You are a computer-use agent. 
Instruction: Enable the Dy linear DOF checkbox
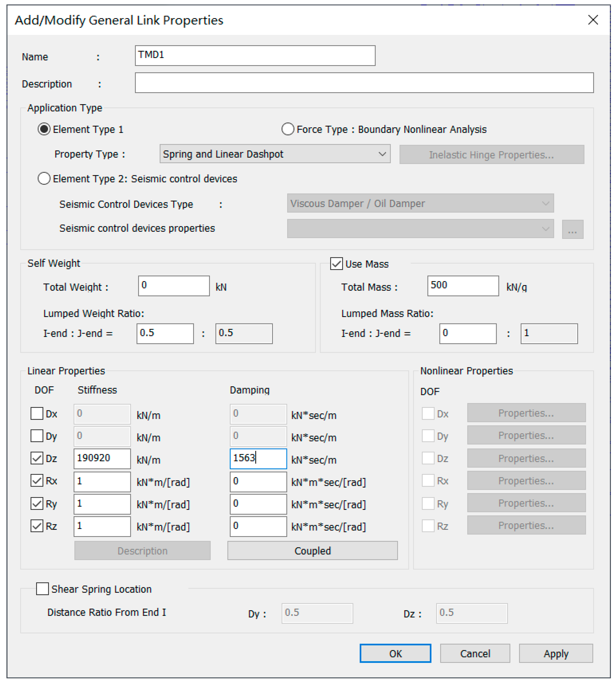[37, 436]
